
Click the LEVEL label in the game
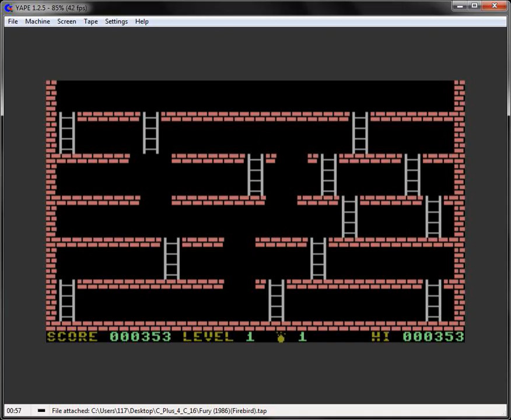208,337
